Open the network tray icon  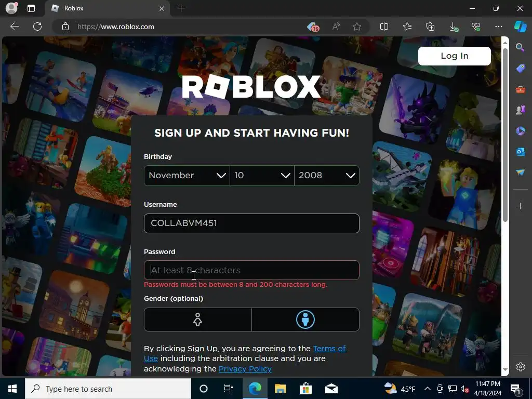pos(453,389)
